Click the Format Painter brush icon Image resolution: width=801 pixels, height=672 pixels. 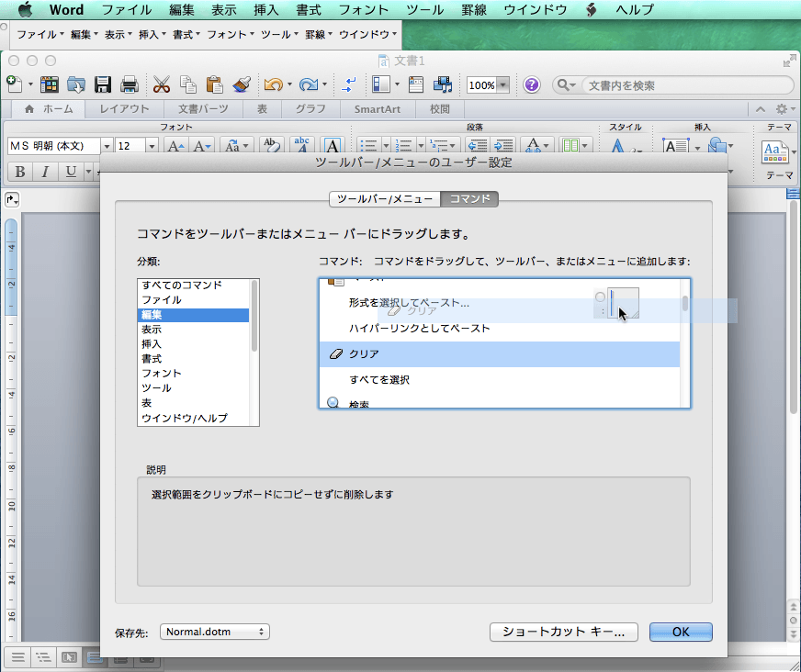[x=241, y=84]
